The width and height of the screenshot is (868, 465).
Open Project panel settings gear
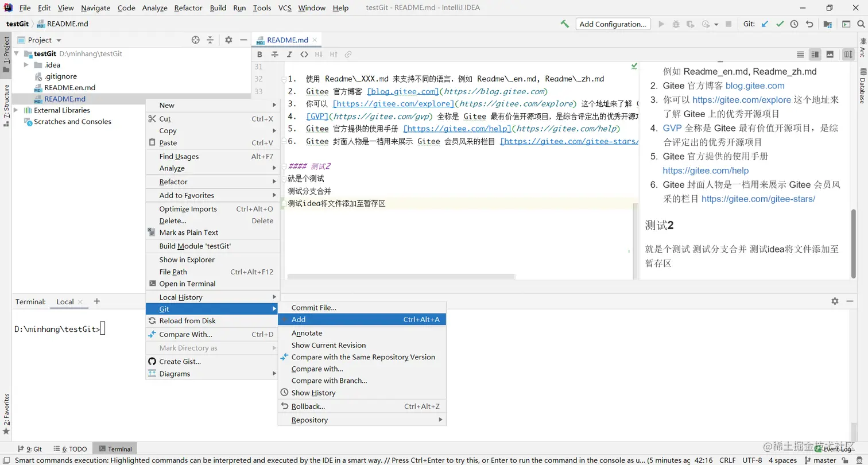[x=228, y=40]
